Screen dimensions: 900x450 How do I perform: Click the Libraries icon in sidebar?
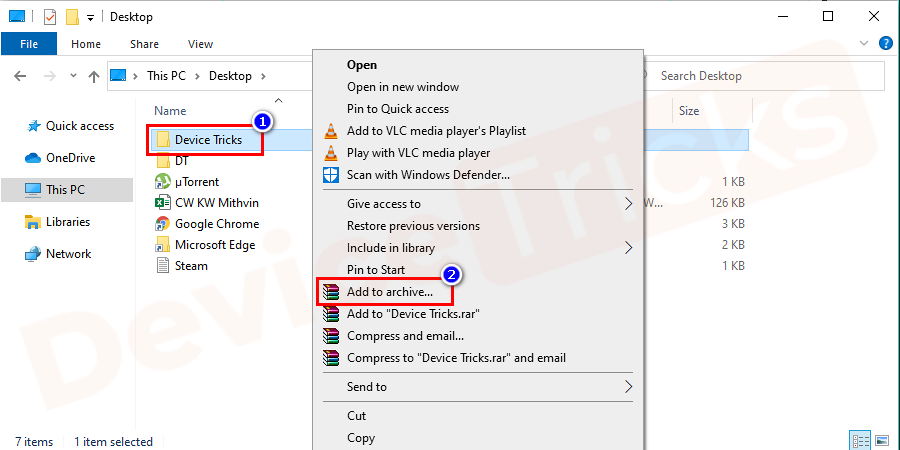pos(33,222)
